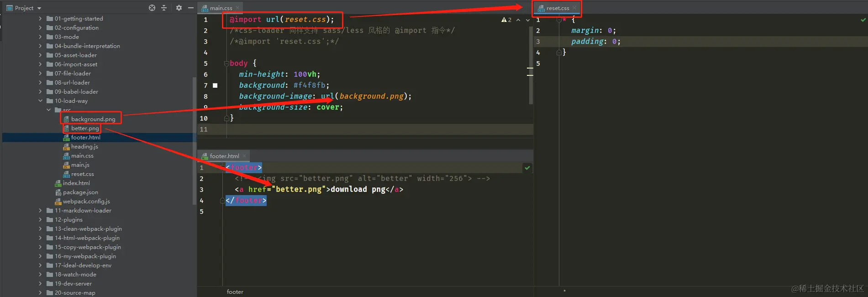Select main.js in project tree

(80, 165)
